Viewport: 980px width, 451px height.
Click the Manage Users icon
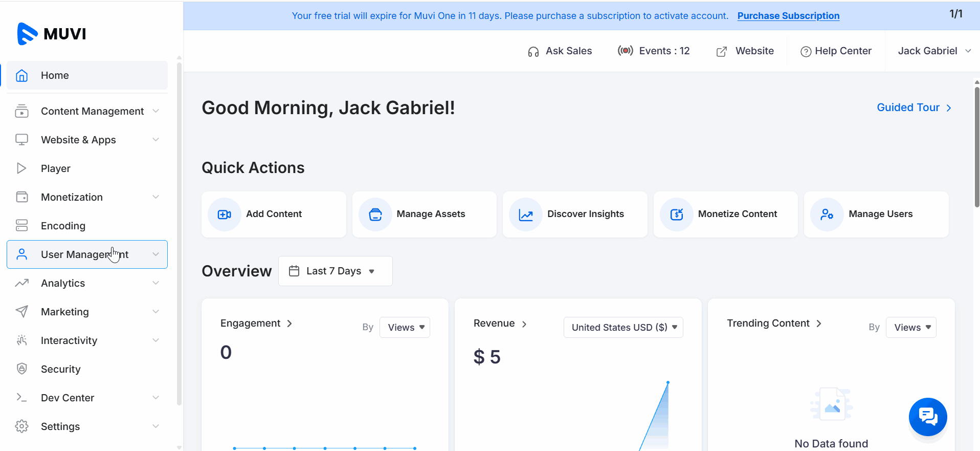click(x=827, y=214)
